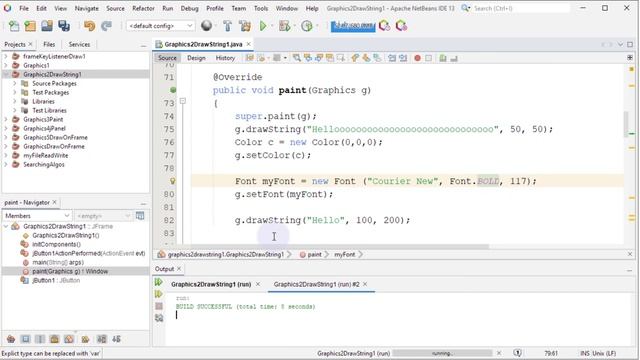Click the override marker in the editor gutter
This screenshot has width=640, height=360.
[173, 90]
